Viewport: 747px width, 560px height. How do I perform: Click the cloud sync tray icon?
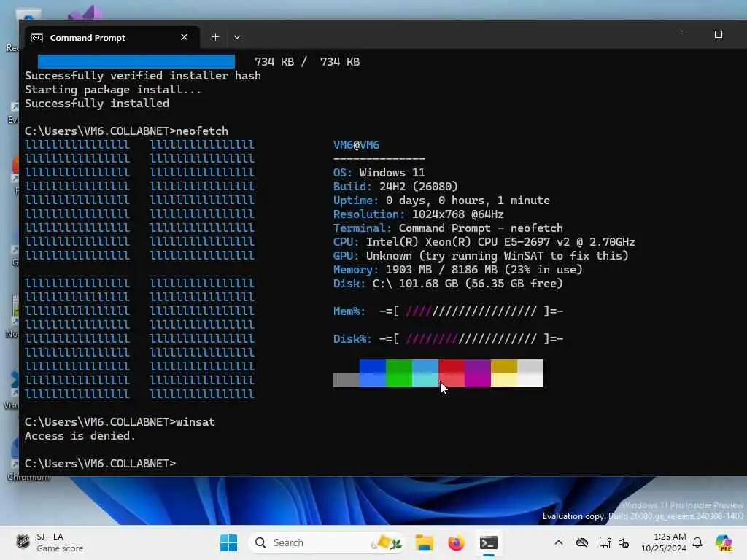[581, 542]
